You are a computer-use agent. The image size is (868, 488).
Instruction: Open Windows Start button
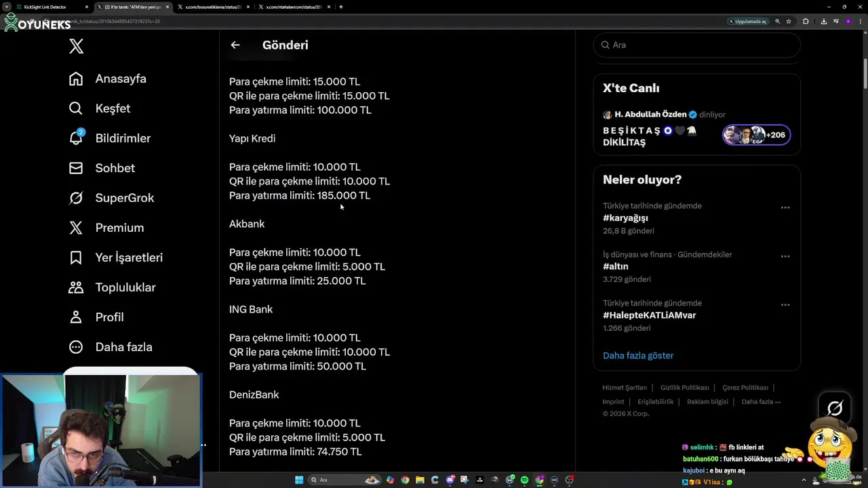point(299,480)
